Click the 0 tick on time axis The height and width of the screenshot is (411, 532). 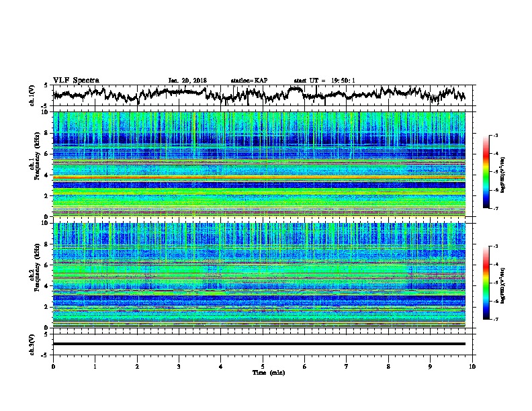point(53,367)
